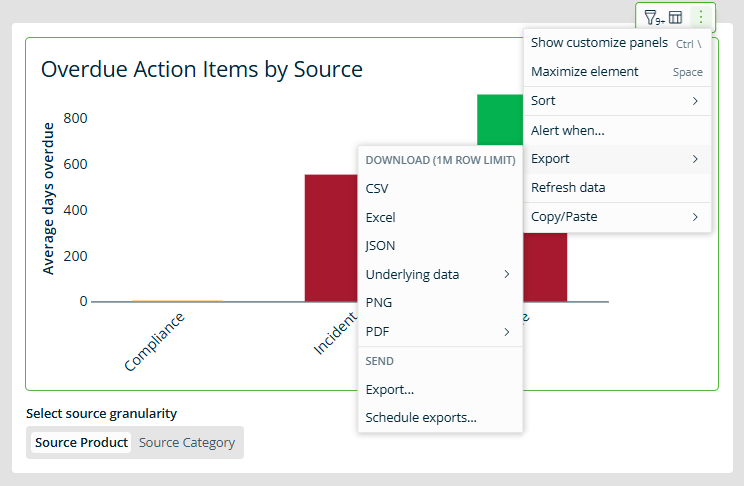Click the red Incident bar in chart
744x486 pixels.
(x=330, y=238)
